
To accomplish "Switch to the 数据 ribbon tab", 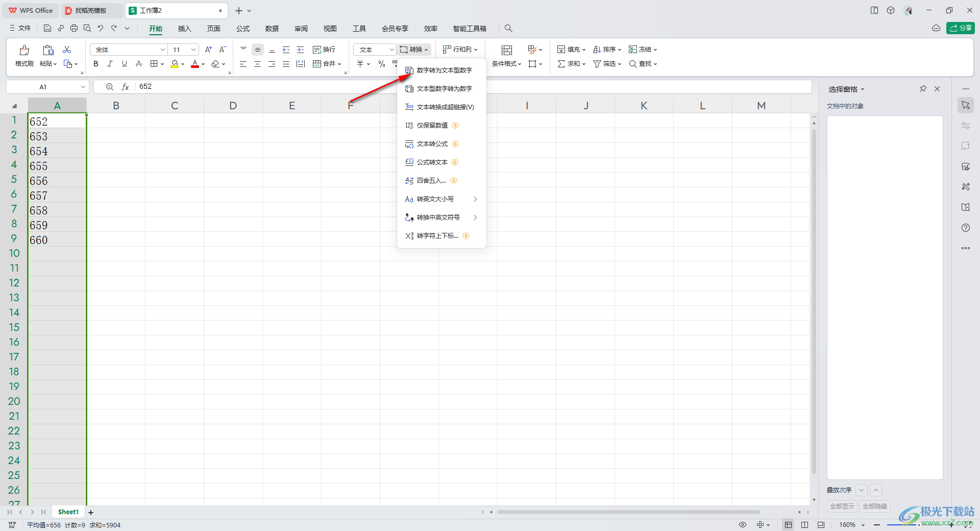I will tap(272, 29).
